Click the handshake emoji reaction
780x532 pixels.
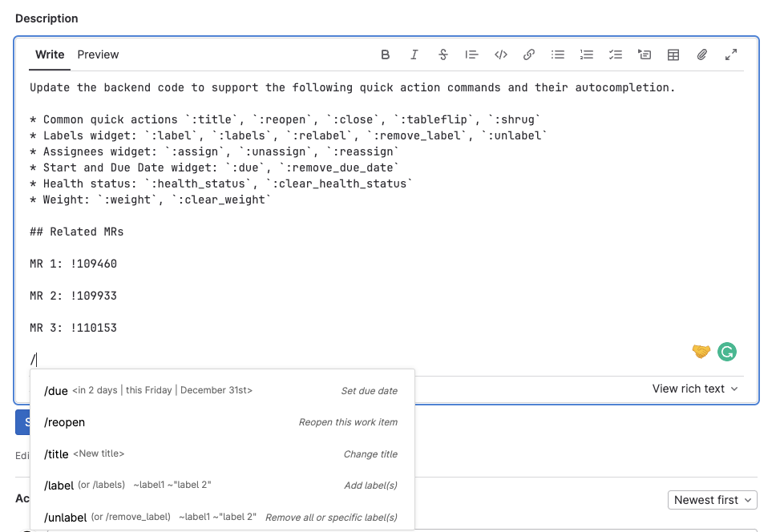coord(701,352)
